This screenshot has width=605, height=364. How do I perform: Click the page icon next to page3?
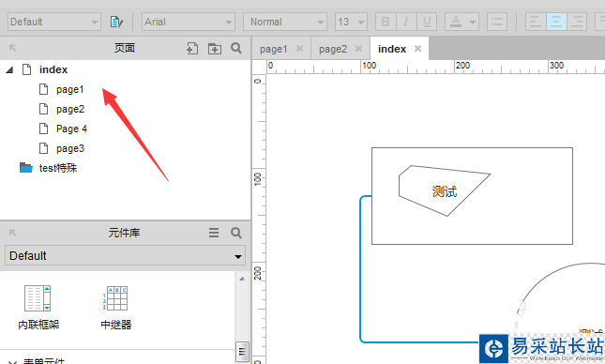tap(43, 148)
